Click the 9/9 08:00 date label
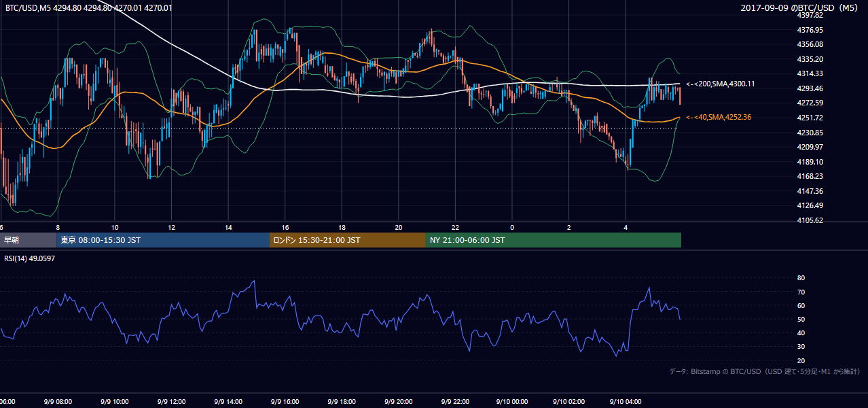The height and width of the screenshot is (408, 868). pos(58,402)
